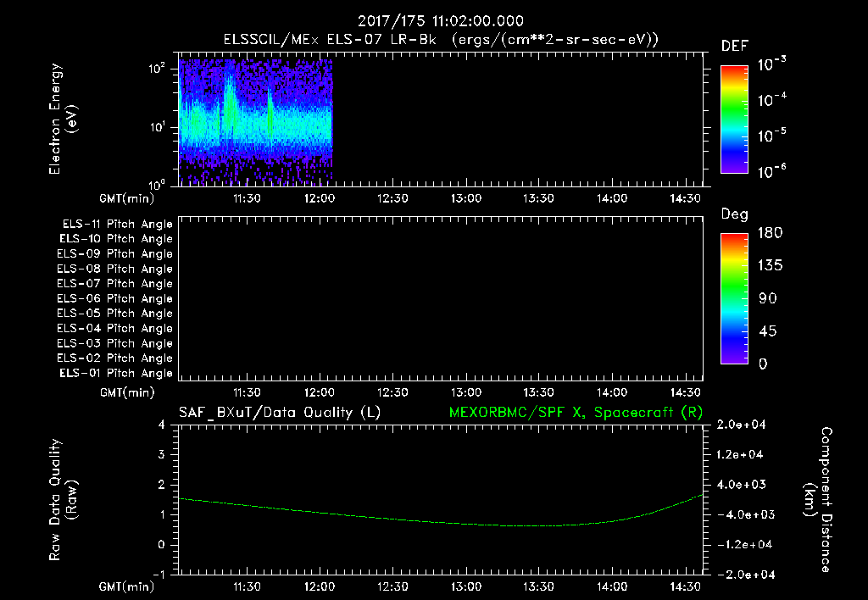
Task: Select the ELS-01 Pitch Angle row label
Action: [x=116, y=373]
